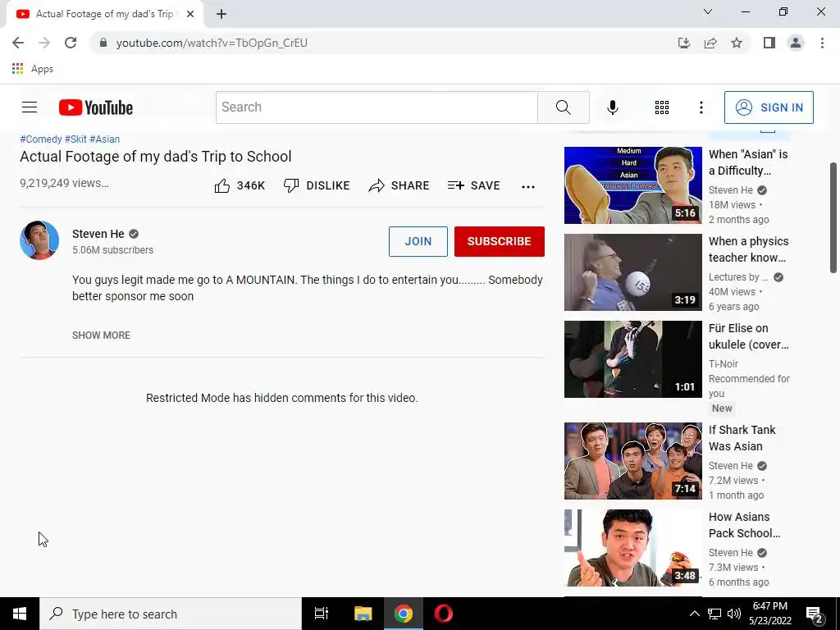The image size is (840, 630).
Task: Click the share this page icon in address bar
Action: pyautogui.click(x=710, y=43)
